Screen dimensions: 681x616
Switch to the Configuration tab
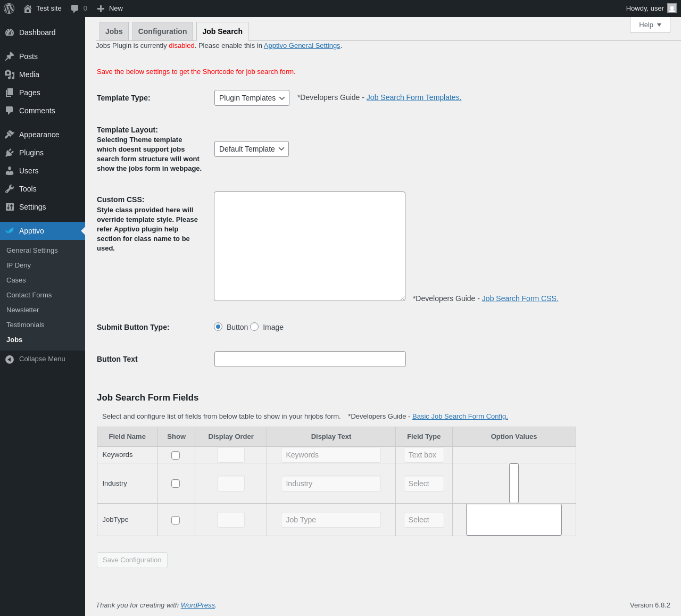pyautogui.click(x=162, y=31)
